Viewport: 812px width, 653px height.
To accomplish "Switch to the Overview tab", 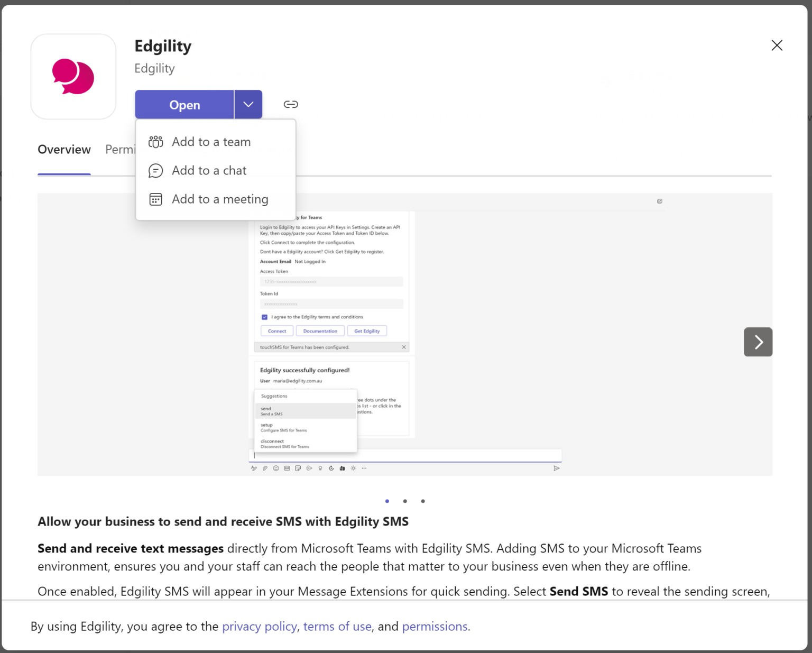I will (x=64, y=150).
